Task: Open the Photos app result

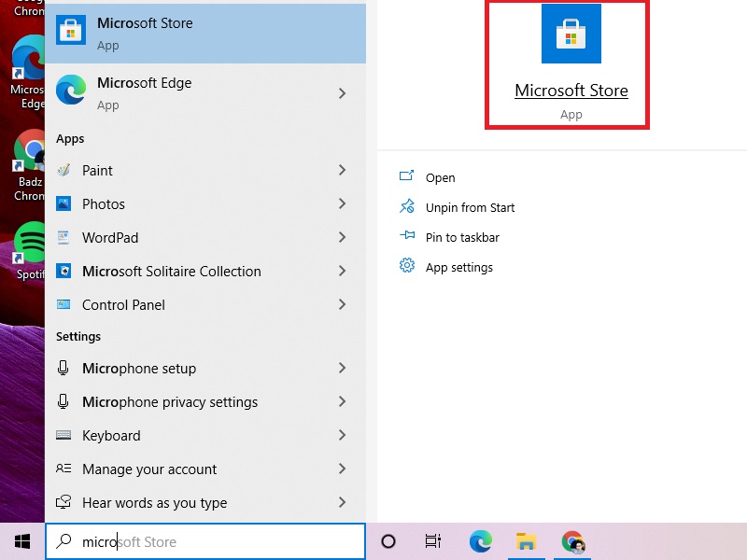Action: [205, 203]
